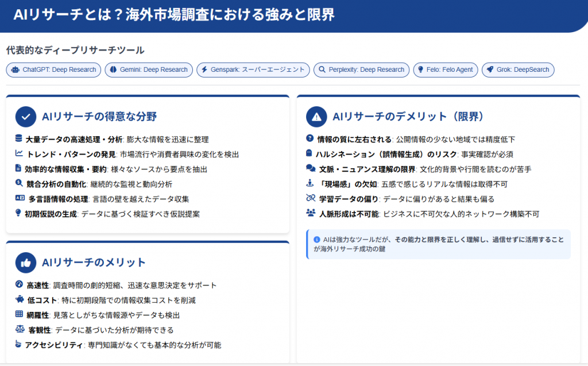Click the rocket icon in the Grok pill

click(490, 70)
